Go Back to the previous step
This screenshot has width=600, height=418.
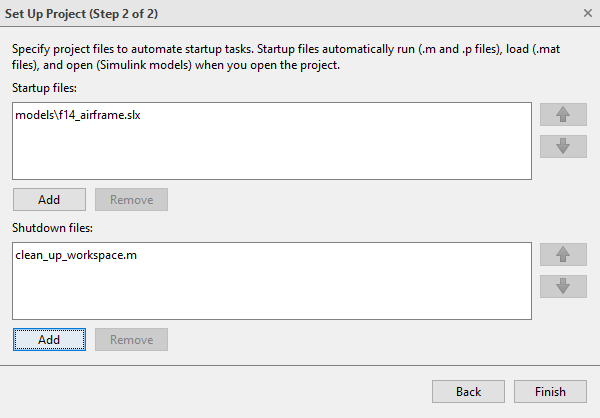pyautogui.click(x=468, y=391)
